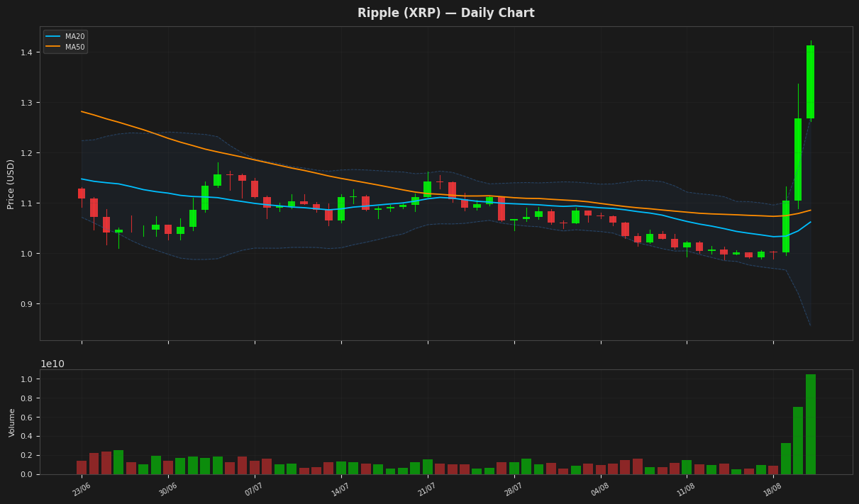Select the MA20 legend label
Screen dimensions: 859x504
click(x=74, y=36)
